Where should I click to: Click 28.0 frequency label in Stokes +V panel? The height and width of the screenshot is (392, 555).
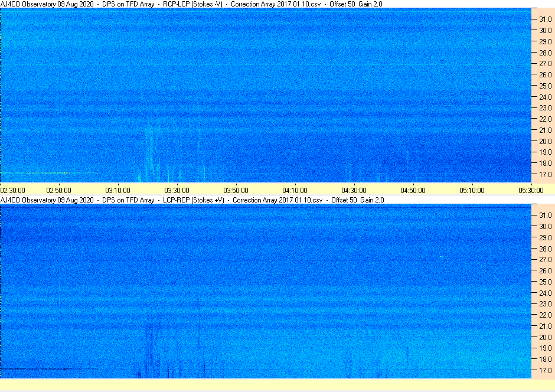click(545, 249)
